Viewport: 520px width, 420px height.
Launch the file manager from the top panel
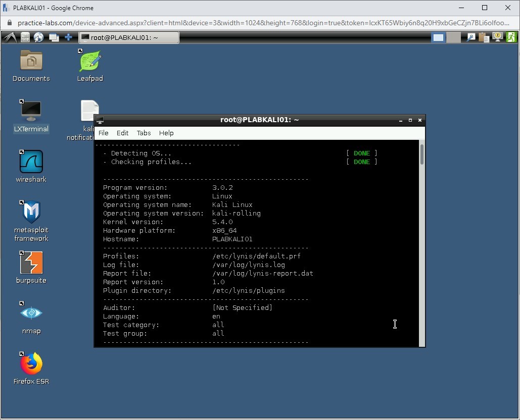25,37
